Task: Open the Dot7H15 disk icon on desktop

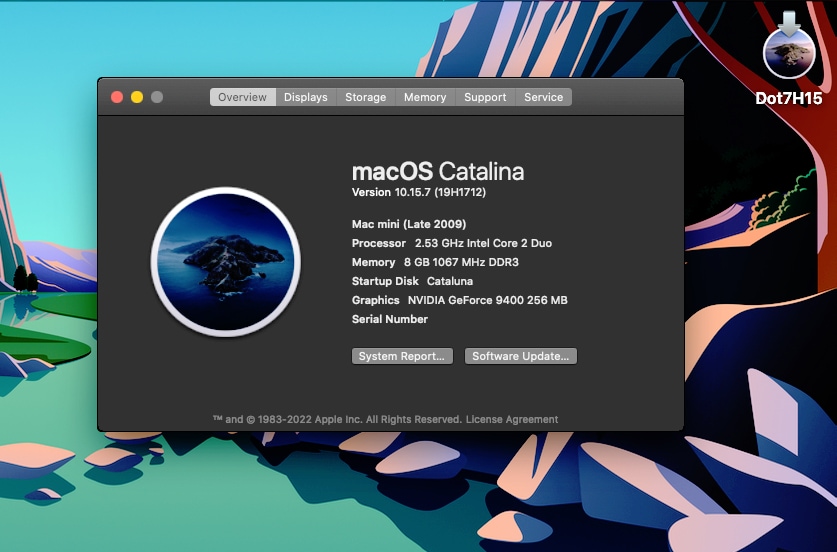Action: (789, 47)
